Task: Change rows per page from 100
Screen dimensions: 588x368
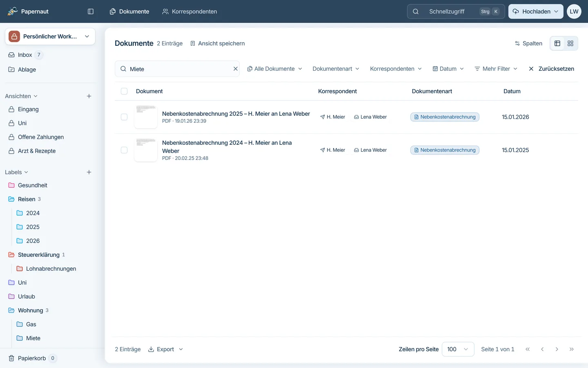Action: (458, 349)
